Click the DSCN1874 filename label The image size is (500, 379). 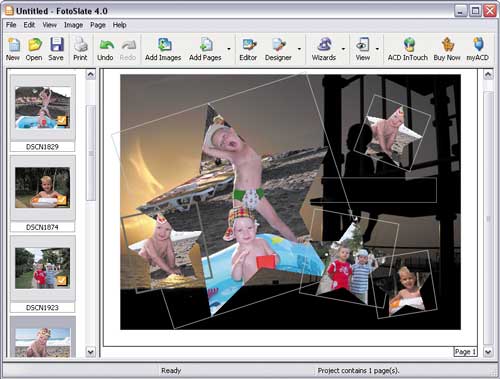[x=42, y=227]
